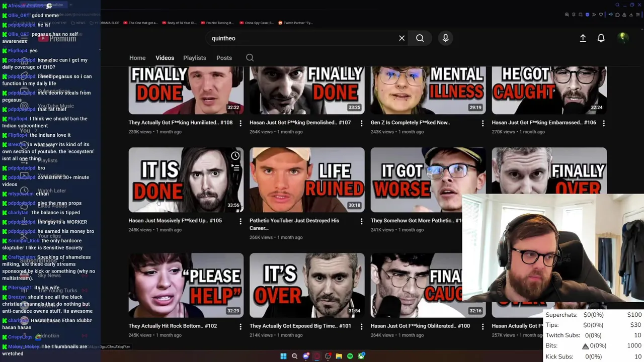The width and height of the screenshot is (644, 362).
Task: Click the channel search magnifier next to Posts
Action: (250, 58)
